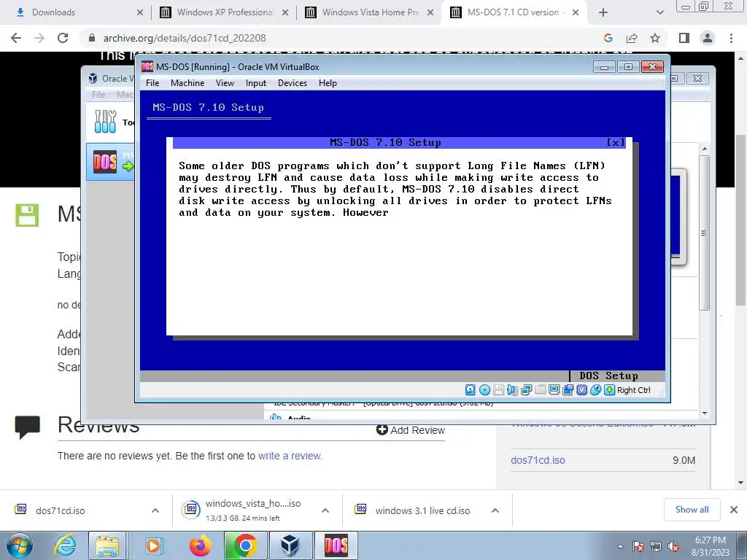Open the Chrome profile avatar
747x560 pixels.
click(708, 38)
